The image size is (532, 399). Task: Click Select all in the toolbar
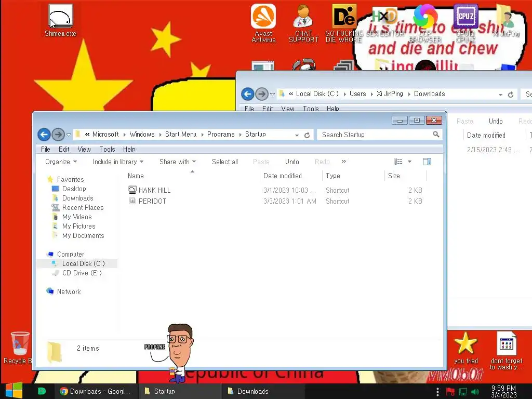coord(225,162)
